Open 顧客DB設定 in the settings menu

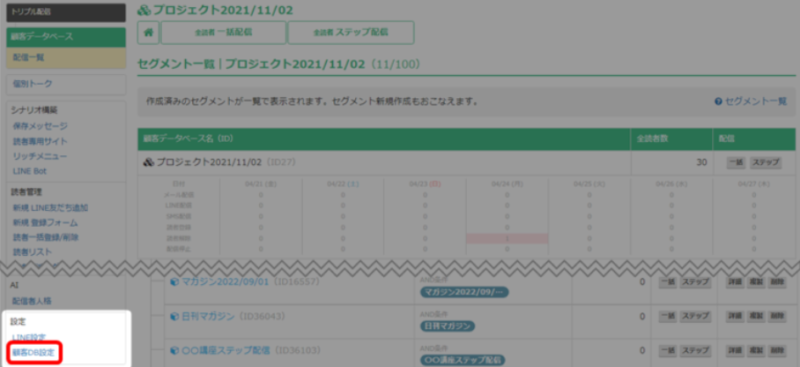click(33, 353)
